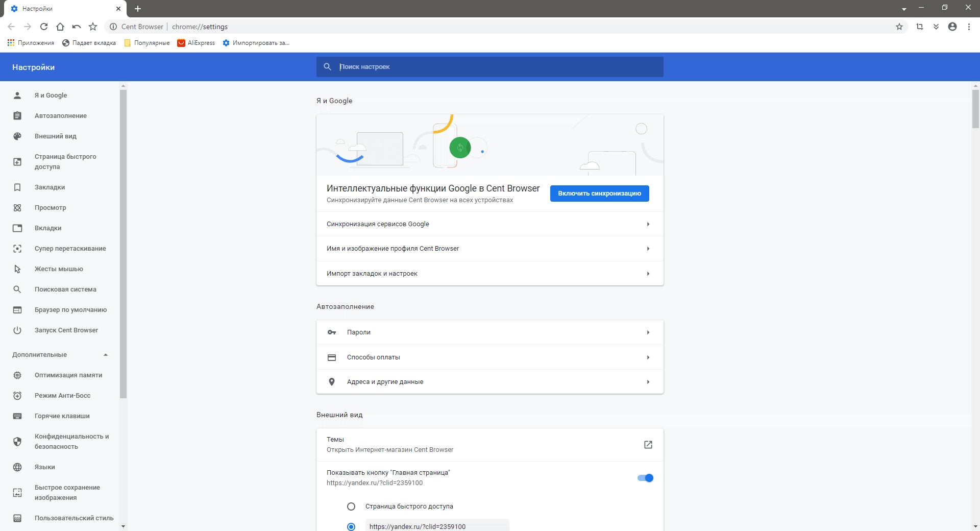
Task: Click the Режим Анти-Босс icon
Action: (x=17, y=396)
